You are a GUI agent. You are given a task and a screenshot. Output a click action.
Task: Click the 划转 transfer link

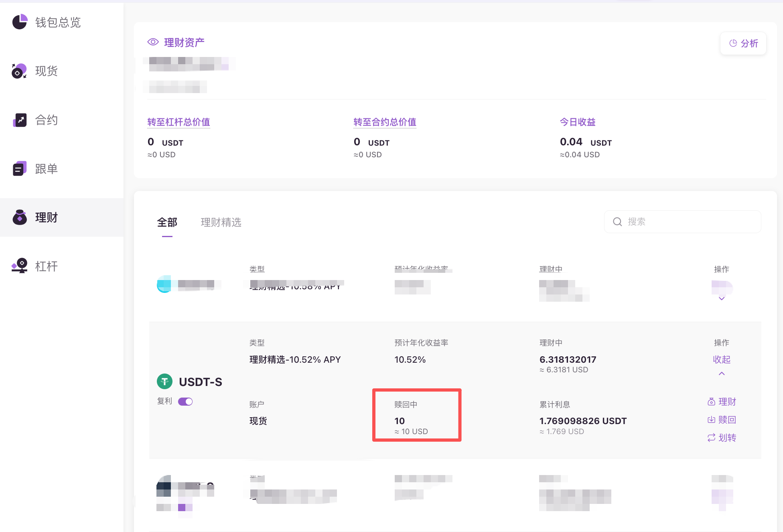click(722, 438)
